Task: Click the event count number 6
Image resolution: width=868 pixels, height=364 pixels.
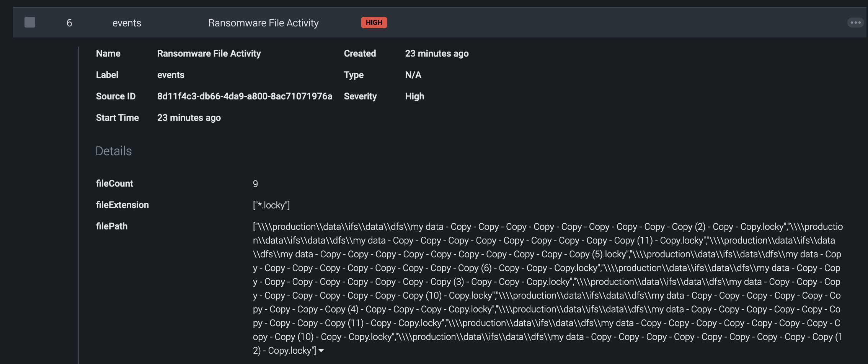Action: click(69, 23)
